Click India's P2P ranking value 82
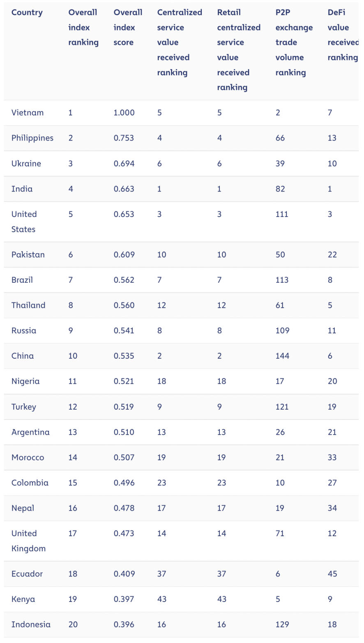Screen dimensions: 364x643 click(280, 189)
